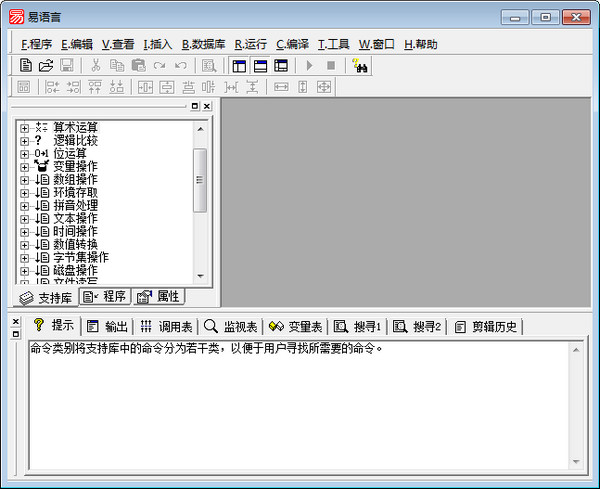This screenshot has width=600, height=489.
Task: Click the Open folder toolbar icon
Action: click(x=45, y=65)
